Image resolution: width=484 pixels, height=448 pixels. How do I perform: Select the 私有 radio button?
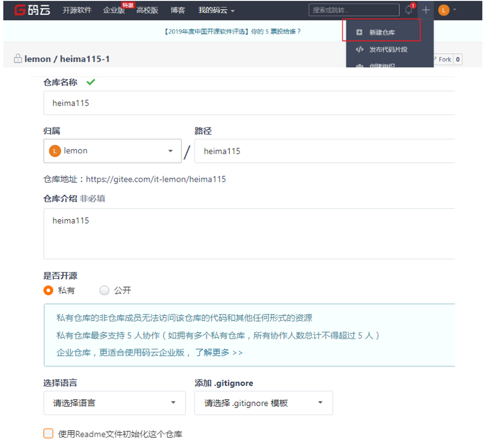click(x=48, y=290)
